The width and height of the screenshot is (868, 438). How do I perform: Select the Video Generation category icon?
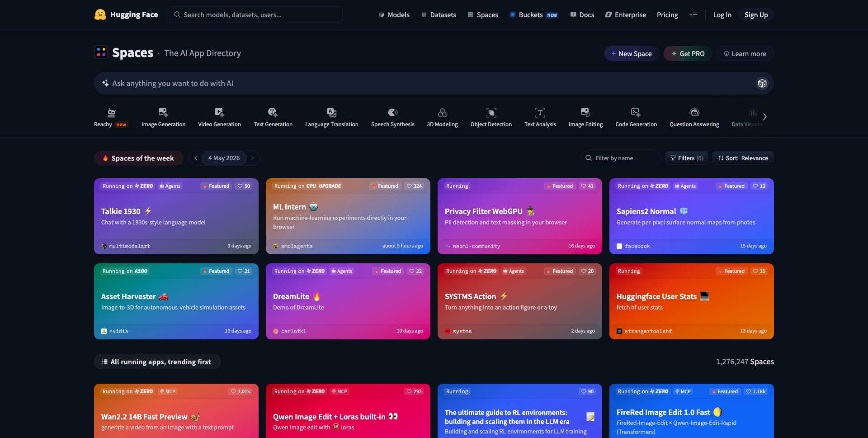pyautogui.click(x=219, y=112)
